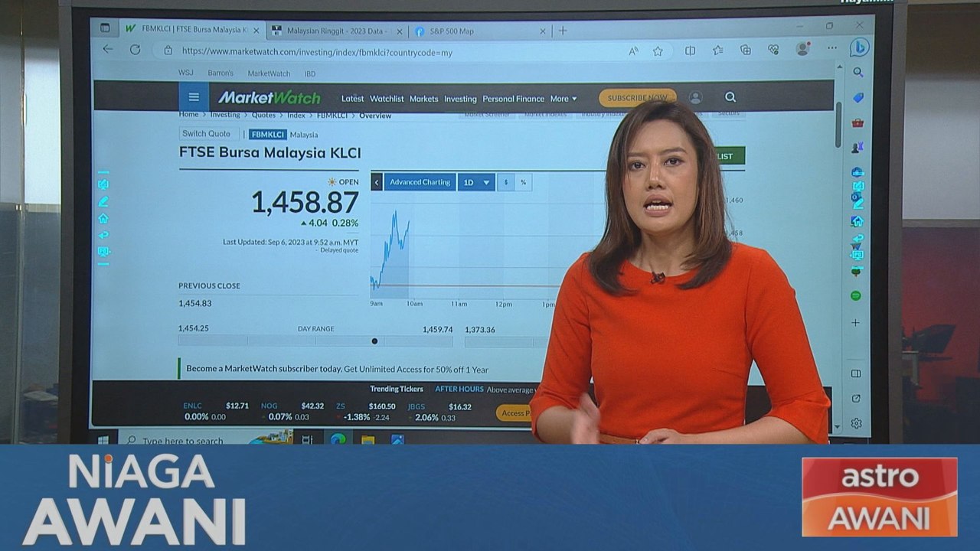Open the Edge settings and more ellipsis
Viewport: 980px width, 551px height.
831,50
